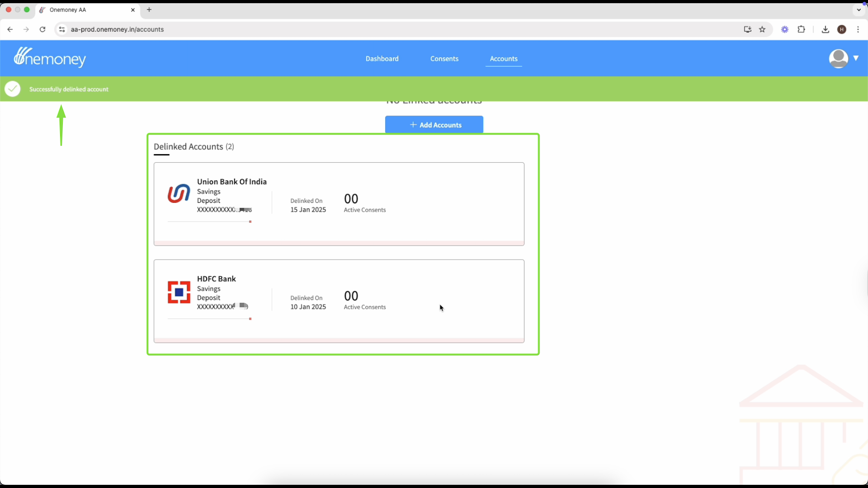This screenshot has width=868, height=488.
Task: Select the HDFC Bank name
Action: point(217,279)
